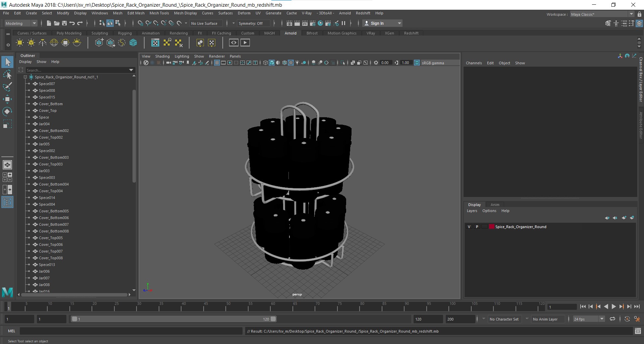This screenshot has height=344, width=644.
Task: Switch to single perspective pane layout
Action: [7, 165]
